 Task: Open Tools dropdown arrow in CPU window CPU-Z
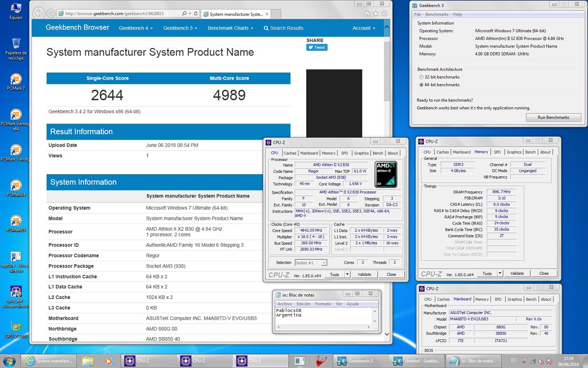point(347,274)
